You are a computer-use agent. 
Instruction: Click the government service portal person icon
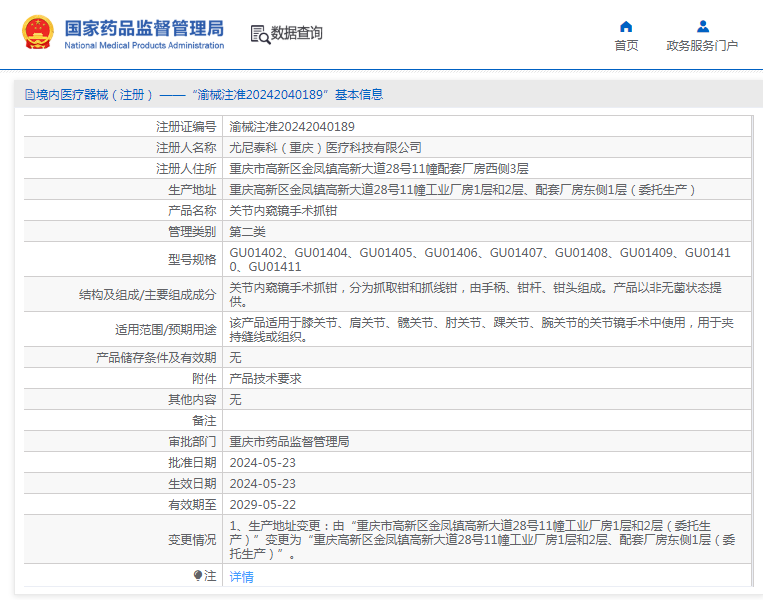coord(703,26)
